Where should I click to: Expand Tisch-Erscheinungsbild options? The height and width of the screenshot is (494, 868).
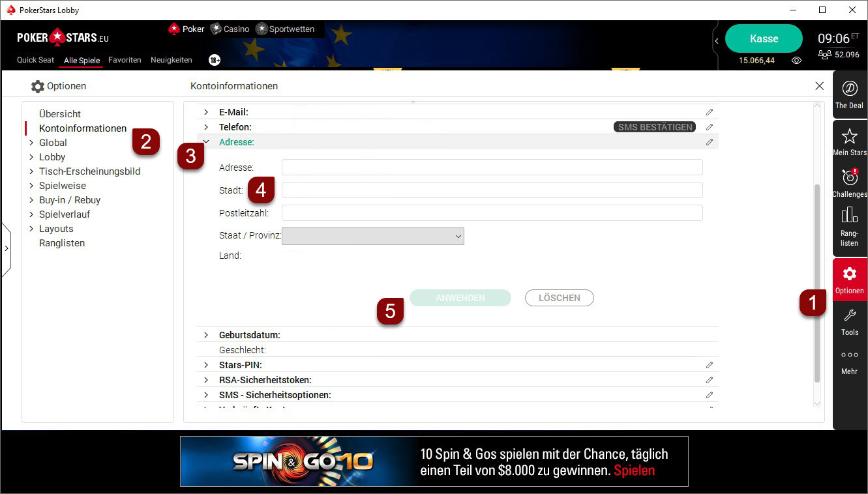click(31, 171)
